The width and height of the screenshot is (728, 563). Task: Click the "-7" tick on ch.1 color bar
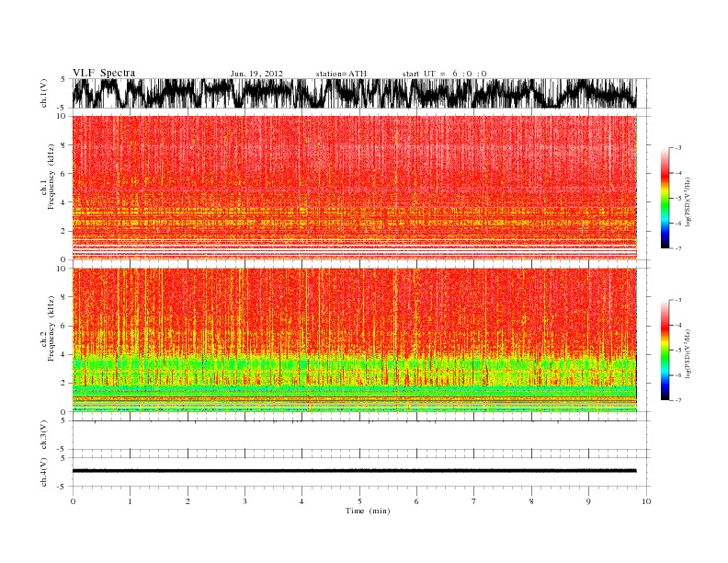677,248
